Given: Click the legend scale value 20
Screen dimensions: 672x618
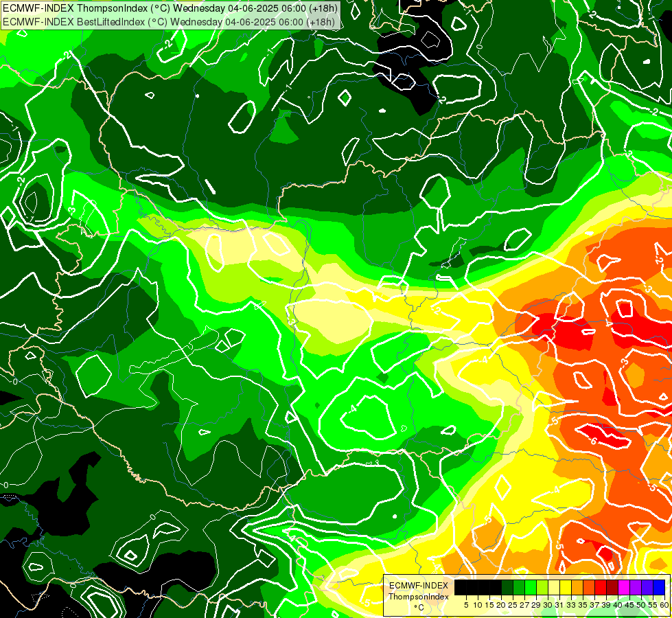Looking at the screenshot, I should [501, 605].
